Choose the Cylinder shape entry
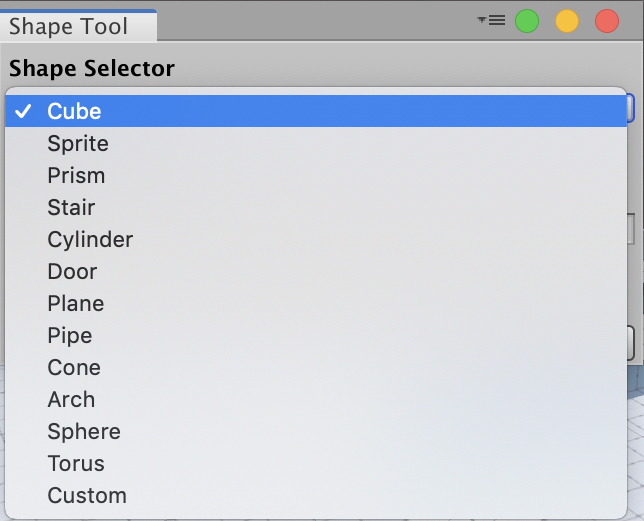Viewport: 644px width, 521px height. click(90, 240)
